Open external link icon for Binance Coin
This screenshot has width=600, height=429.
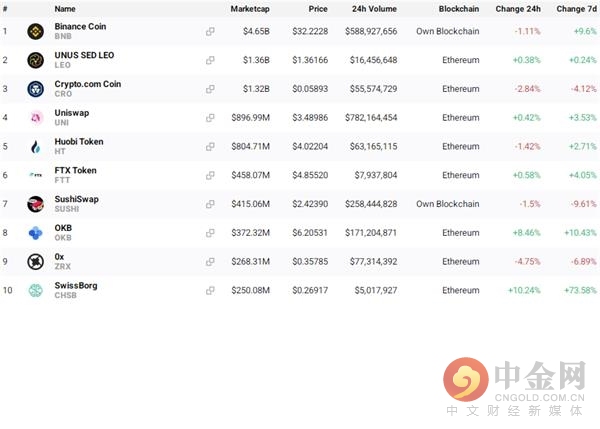click(210, 31)
